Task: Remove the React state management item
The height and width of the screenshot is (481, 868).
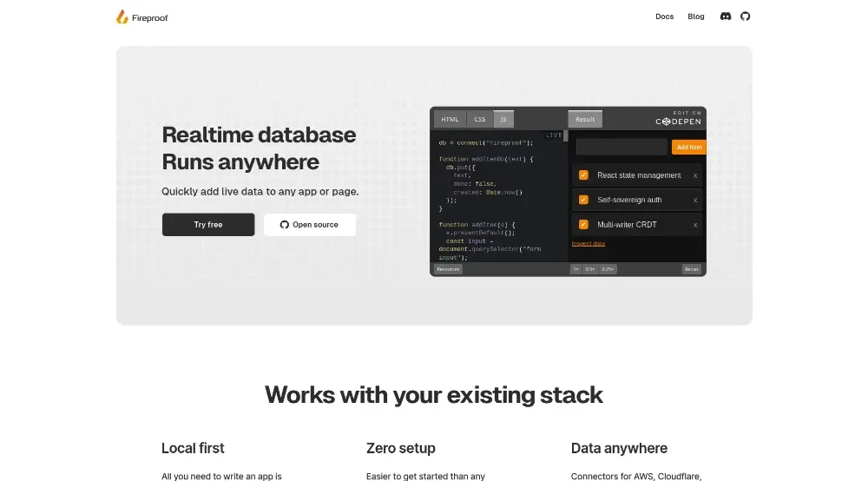Action: tap(695, 175)
